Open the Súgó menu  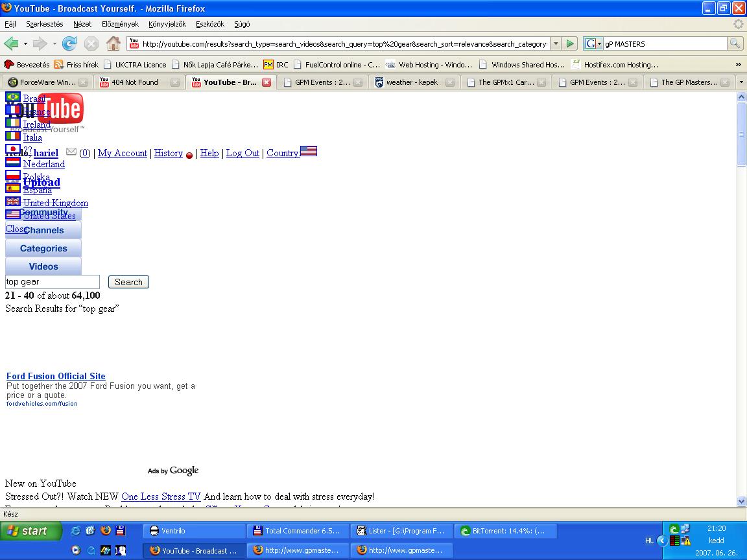point(242,24)
